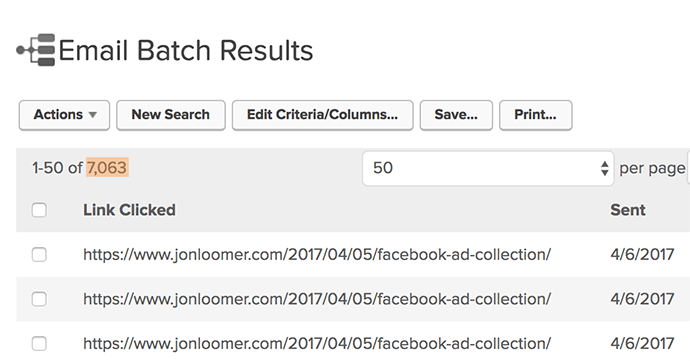This screenshot has height=361, width=690.
Task: Open Edit Criteria/Columns dialog
Action: tap(323, 115)
